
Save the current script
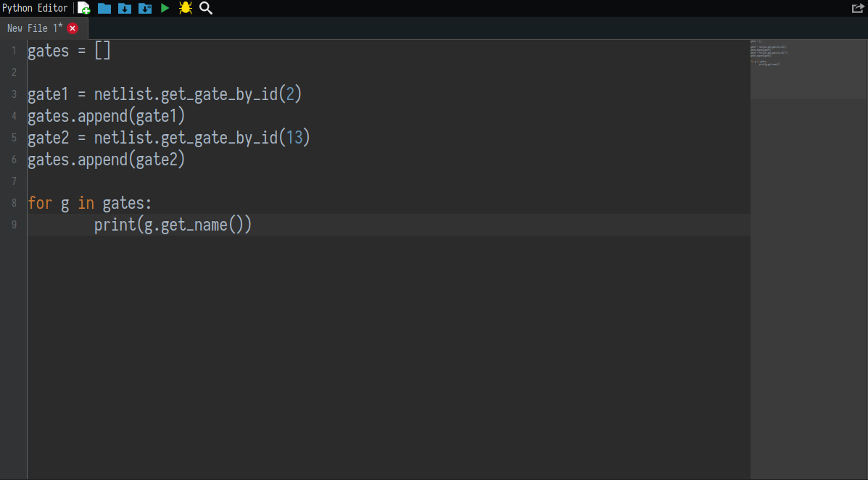pos(124,8)
